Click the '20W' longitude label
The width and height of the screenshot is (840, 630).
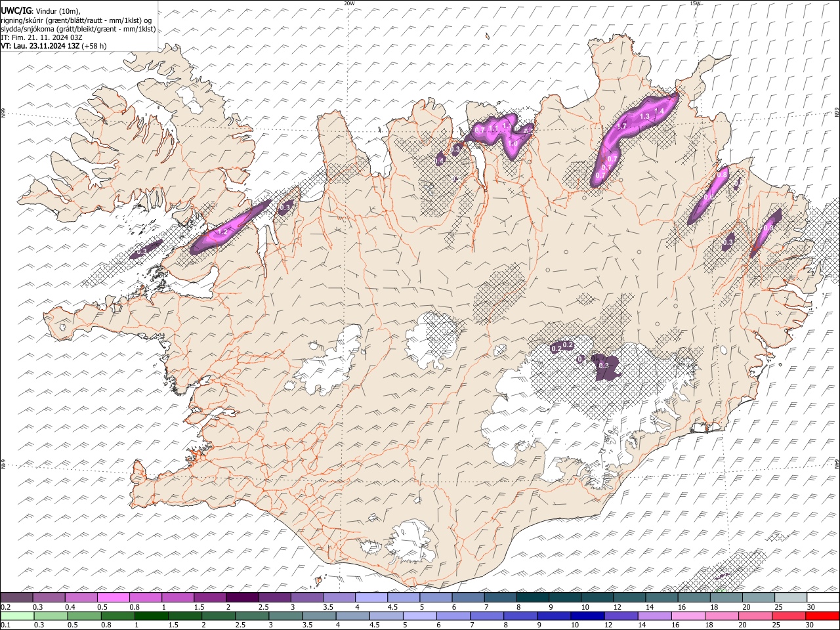(349, 3)
